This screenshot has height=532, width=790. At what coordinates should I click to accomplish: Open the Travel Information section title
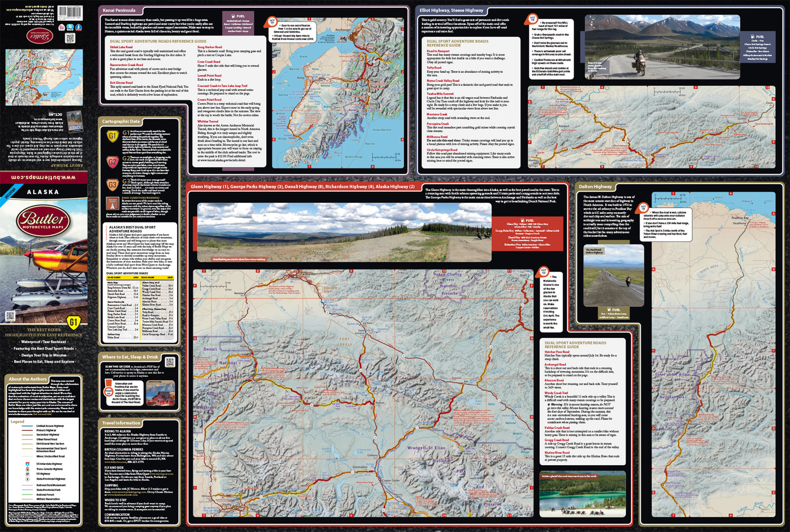pyautogui.click(x=121, y=423)
